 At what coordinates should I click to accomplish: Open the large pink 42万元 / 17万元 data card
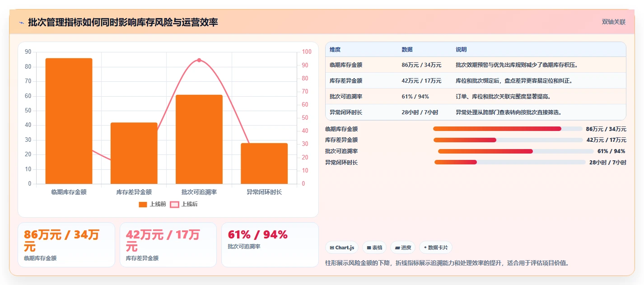[168, 245]
